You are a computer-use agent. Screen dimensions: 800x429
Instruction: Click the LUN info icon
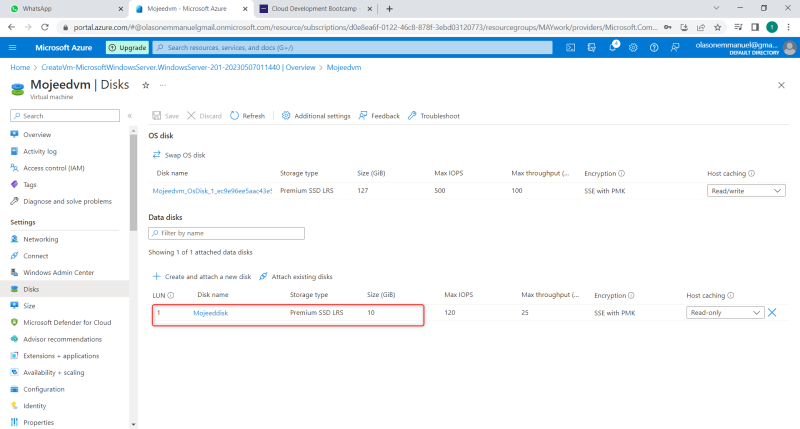click(171, 295)
